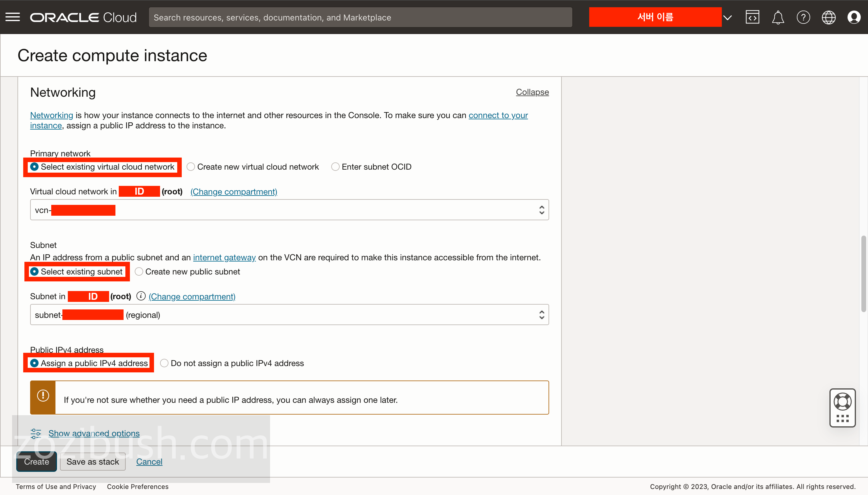The width and height of the screenshot is (868, 495).
Task: Click the warning icon in the public IP notice
Action: click(x=43, y=396)
